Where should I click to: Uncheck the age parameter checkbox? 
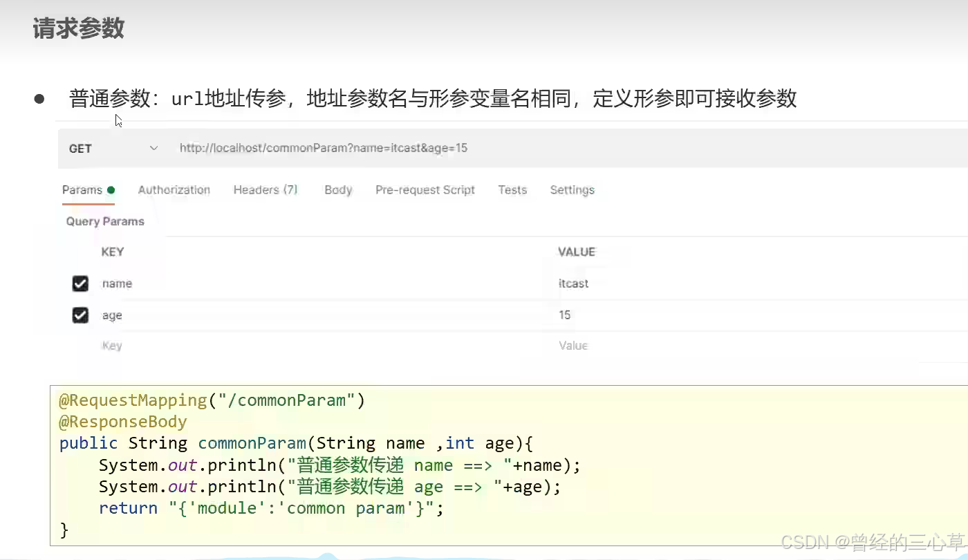point(80,315)
